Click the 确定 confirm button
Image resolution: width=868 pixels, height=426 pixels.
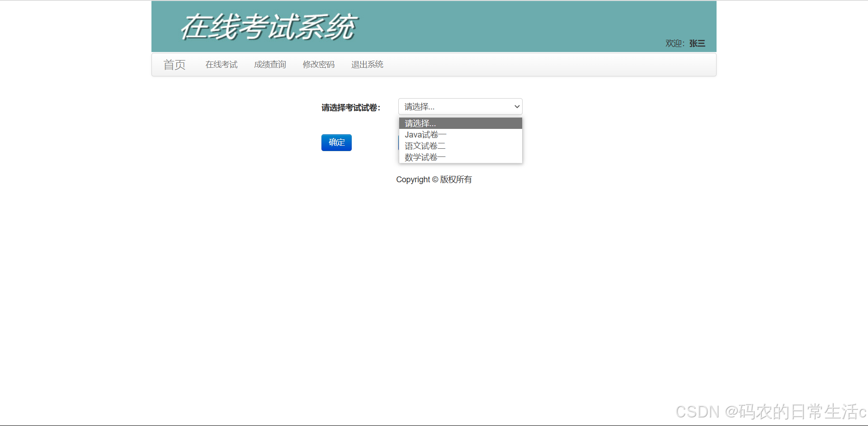pos(336,142)
